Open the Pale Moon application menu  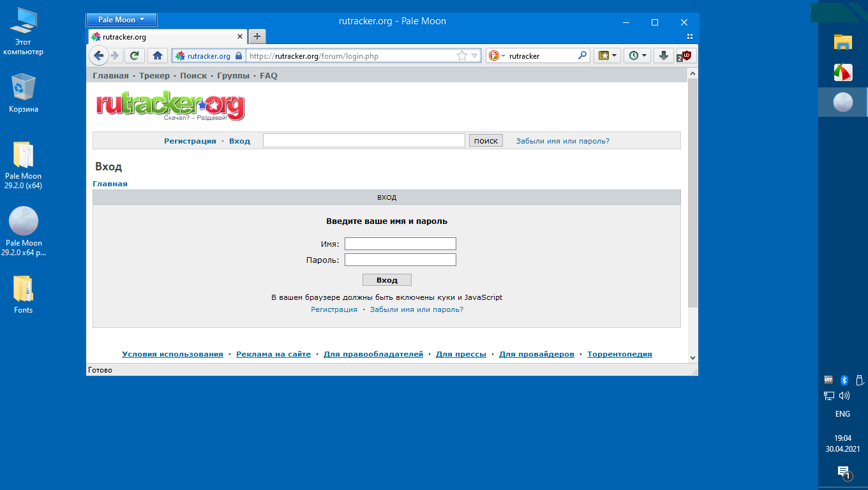pos(121,20)
